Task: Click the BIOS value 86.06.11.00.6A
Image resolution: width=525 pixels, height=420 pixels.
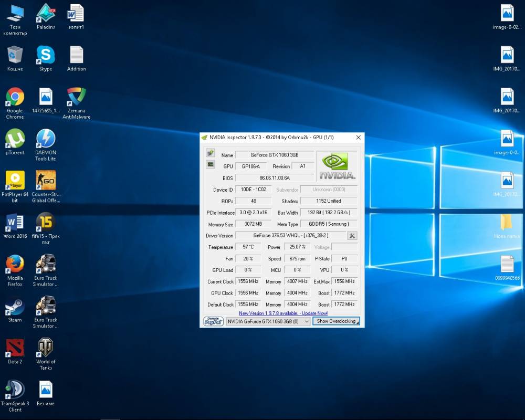Action: [x=274, y=178]
